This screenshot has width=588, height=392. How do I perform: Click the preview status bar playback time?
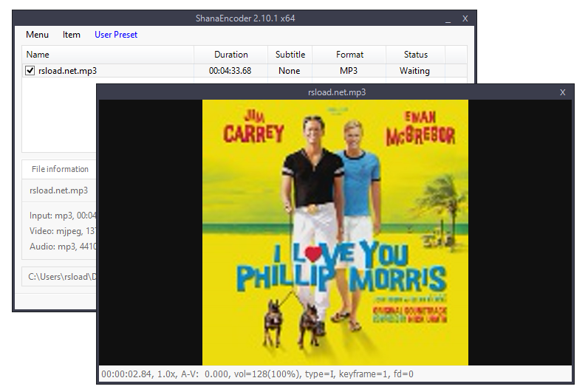tap(126, 374)
